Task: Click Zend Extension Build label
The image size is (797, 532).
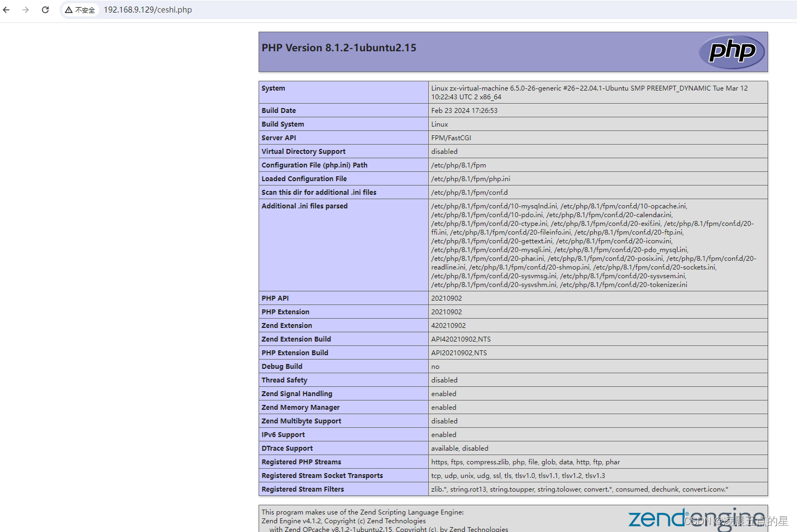Action: [296, 339]
